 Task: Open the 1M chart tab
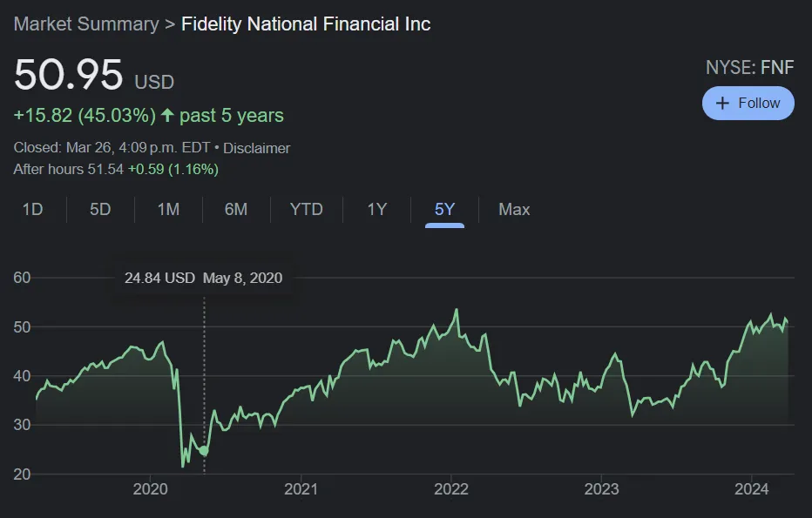[167, 210]
